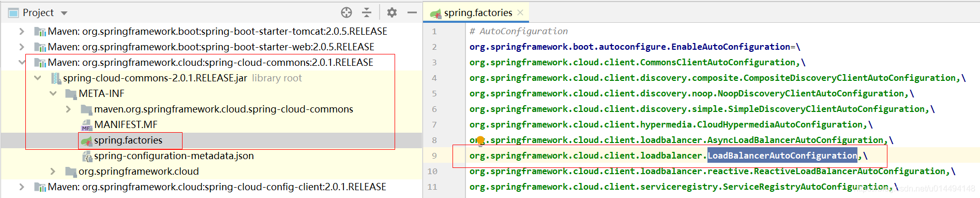Click spring-configuration-metadata.json file icon
This screenshot has width=980, height=198.
point(87,157)
